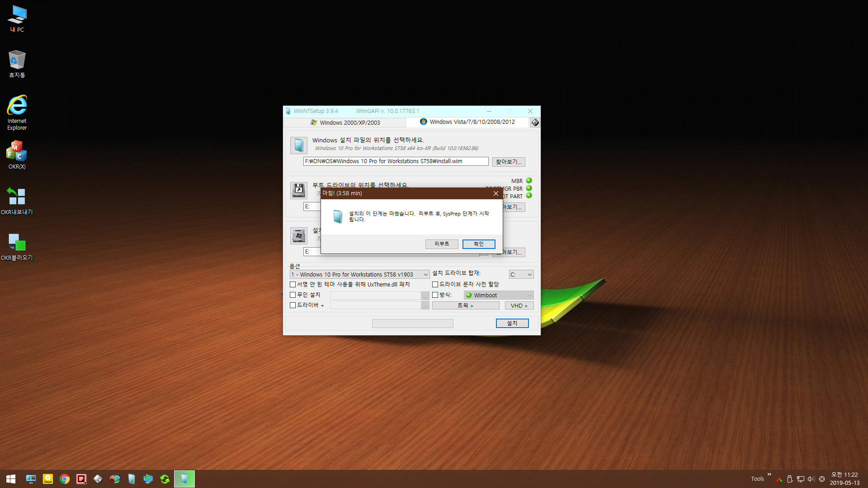Image resolution: width=868 pixels, height=488 pixels.
Task: Launch Internet Explorer from the desktop
Action: (17, 113)
